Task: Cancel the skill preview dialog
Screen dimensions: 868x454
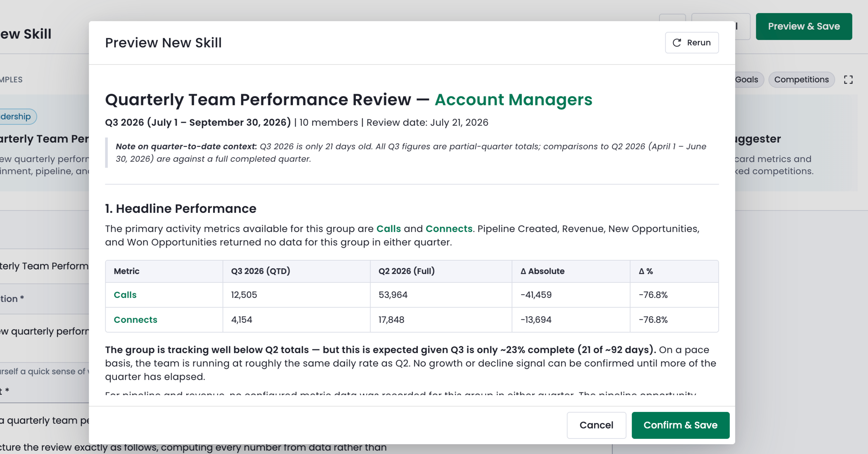Action: 596,425
